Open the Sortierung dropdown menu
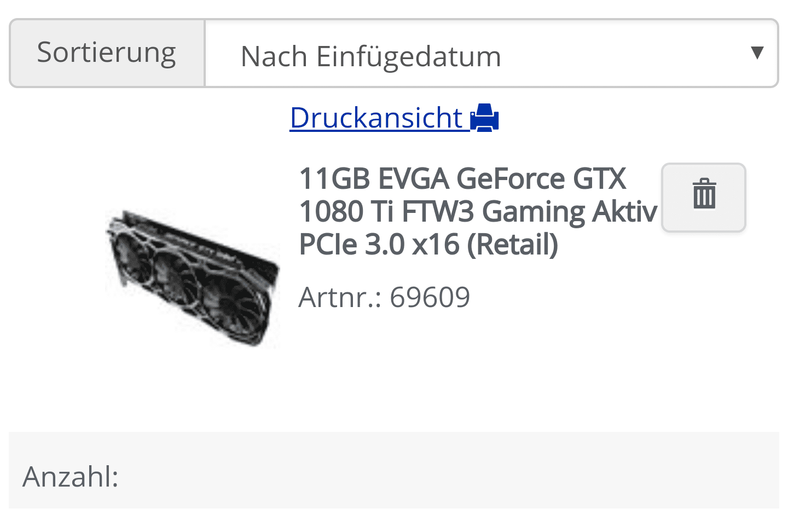The height and width of the screenshot is (532, 788). click(x=491, y=53)
